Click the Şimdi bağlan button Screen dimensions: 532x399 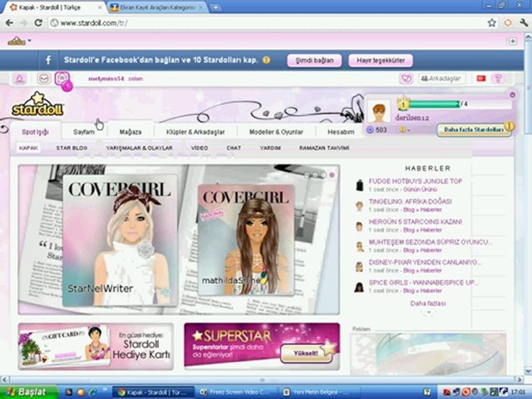(x=314, y=60)
